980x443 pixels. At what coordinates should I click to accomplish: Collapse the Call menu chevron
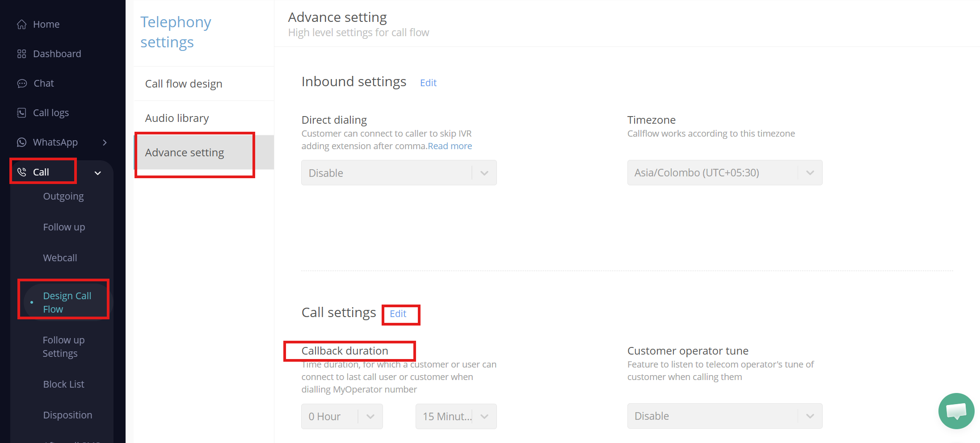(x=97, y=173)
